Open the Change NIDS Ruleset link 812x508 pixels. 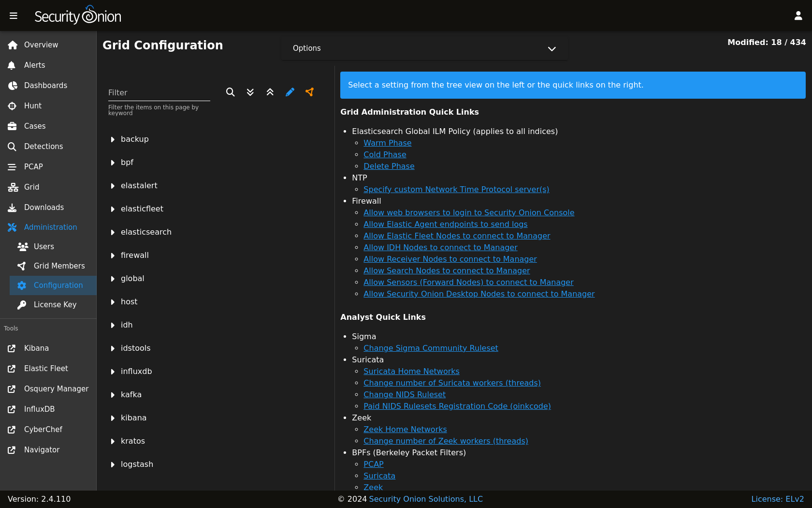(x=405, y=395)
